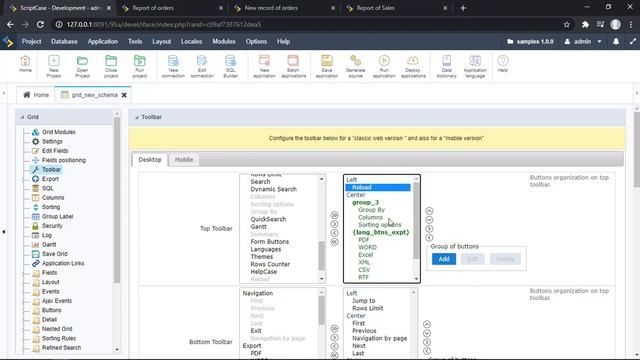The height and width of the screenshot is (360, 640).
Task: Open Security in the Grid tree
Action: (52, 226)
